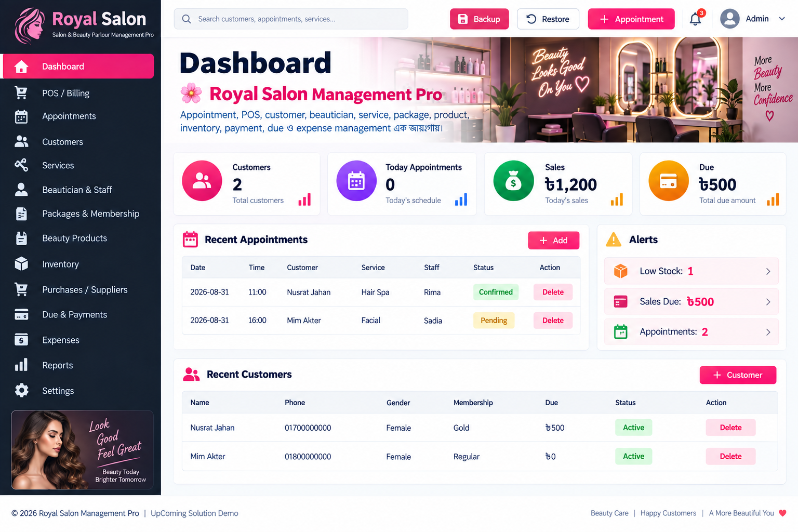
Task: Expand the Sales Due alert chevron
Action: pos(768,302)
